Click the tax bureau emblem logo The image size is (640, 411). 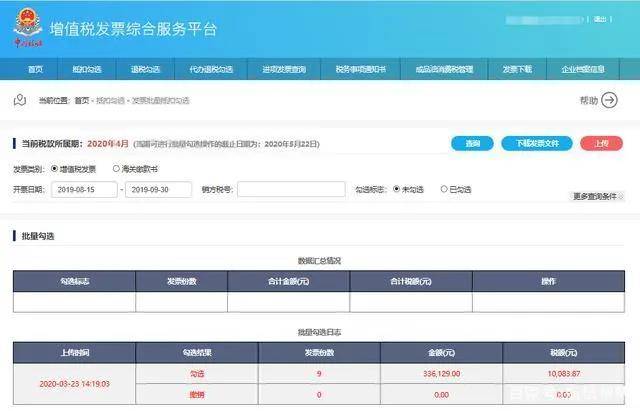(x=28, y=28)
